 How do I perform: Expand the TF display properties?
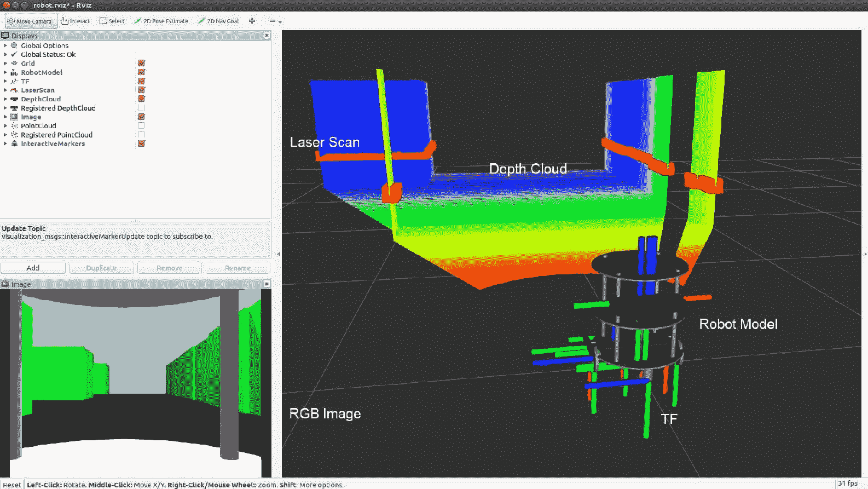click(x=5, y=82)
